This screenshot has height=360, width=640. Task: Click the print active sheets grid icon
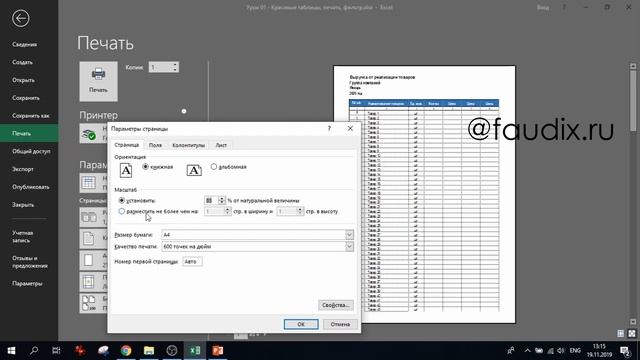(89, 182)
